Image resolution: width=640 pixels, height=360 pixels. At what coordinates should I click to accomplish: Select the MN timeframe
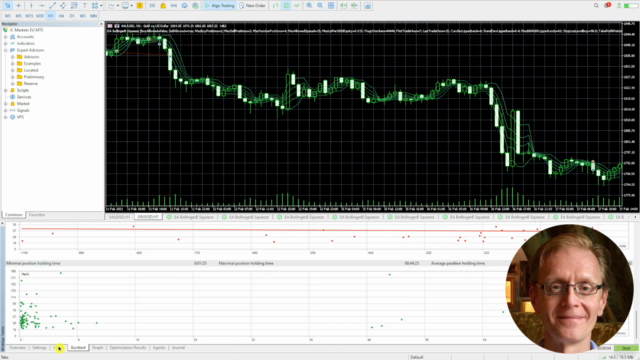[93, 16]
